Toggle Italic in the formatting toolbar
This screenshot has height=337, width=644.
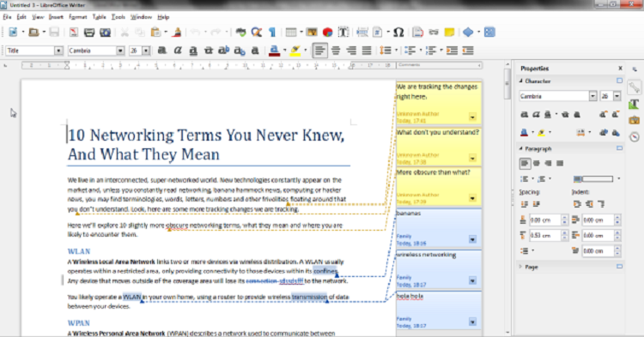[x=178, y=51]
